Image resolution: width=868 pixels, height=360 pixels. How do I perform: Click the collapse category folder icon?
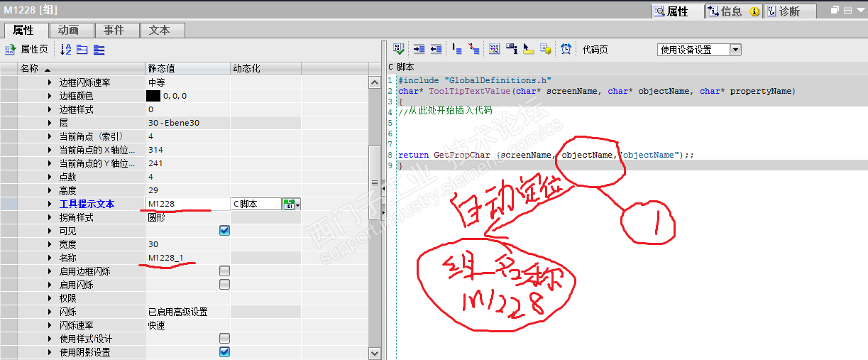pos(82,50)
